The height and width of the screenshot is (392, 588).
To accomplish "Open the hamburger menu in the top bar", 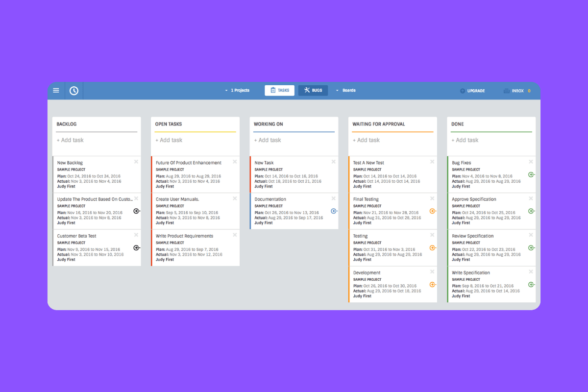I will tap(56, 90).
